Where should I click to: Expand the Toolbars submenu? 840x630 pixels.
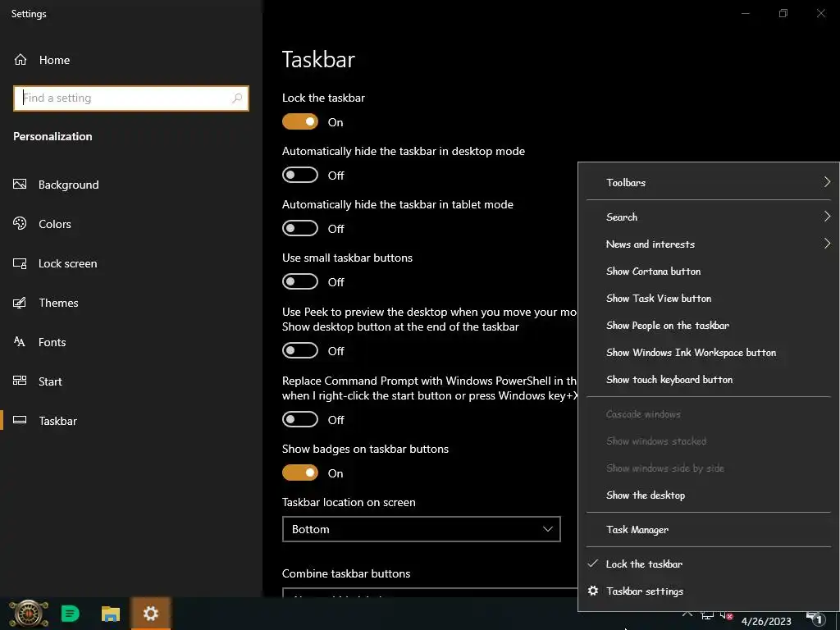point(708,182)
